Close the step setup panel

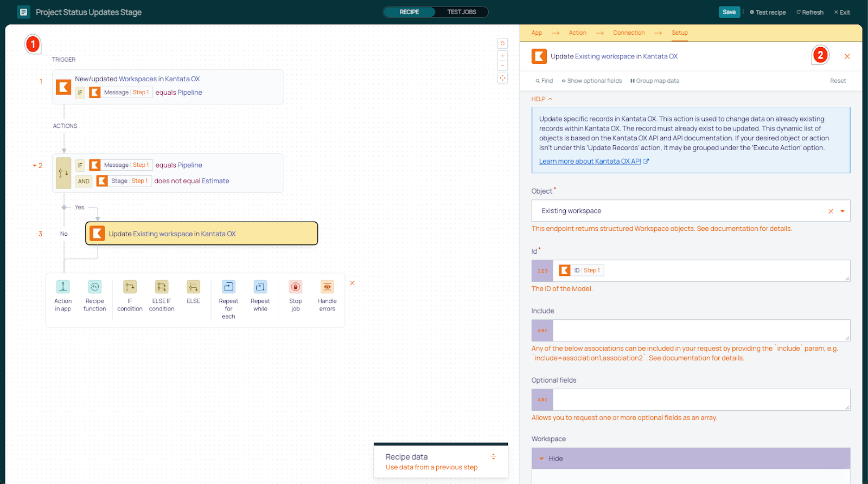847,56
